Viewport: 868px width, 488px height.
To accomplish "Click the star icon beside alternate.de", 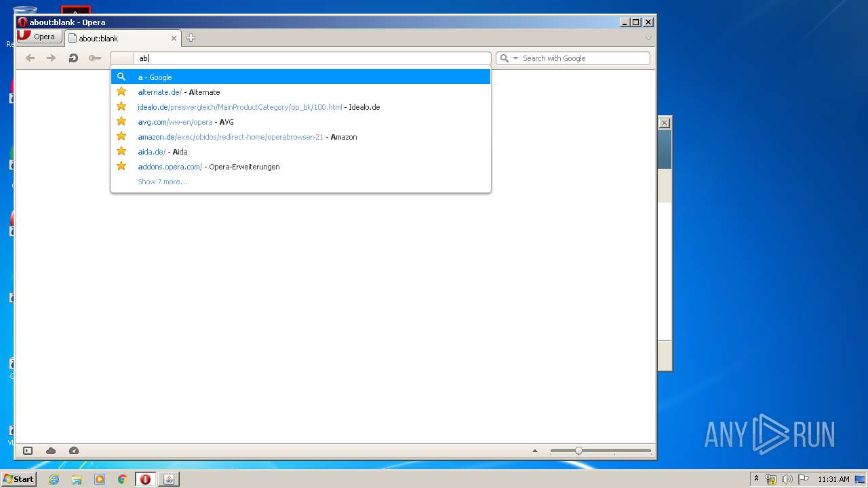I will 121,91.
